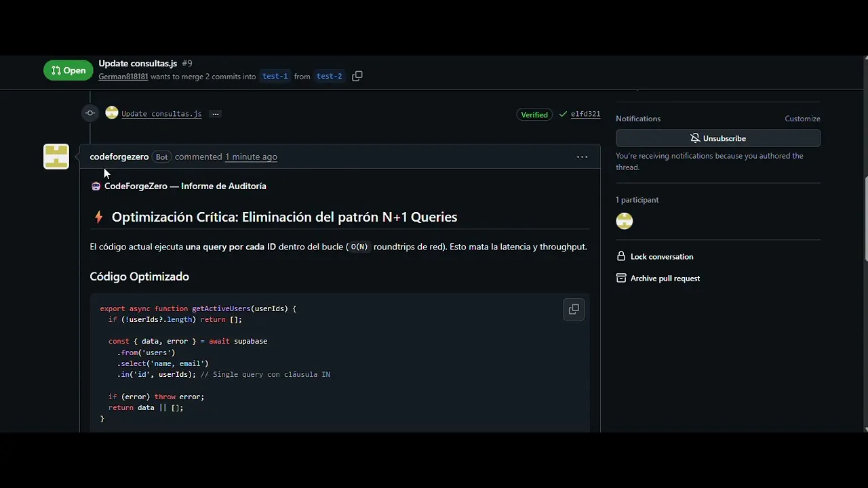Expand commit message ellipsis button

(x=216, y=114)
